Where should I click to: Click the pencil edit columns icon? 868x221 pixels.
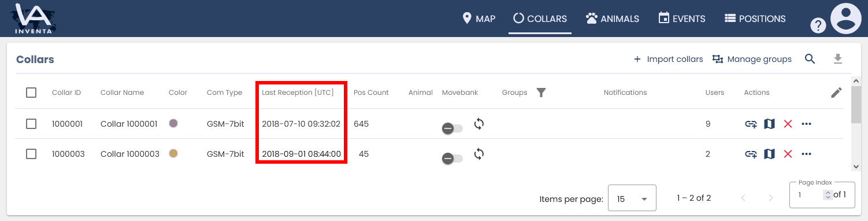(836, 93)
